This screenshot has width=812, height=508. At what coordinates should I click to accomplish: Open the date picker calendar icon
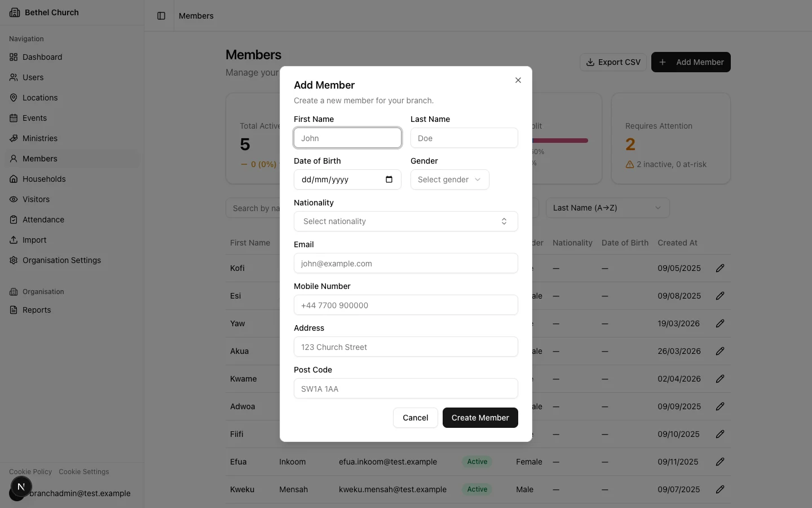coord(389,179)
